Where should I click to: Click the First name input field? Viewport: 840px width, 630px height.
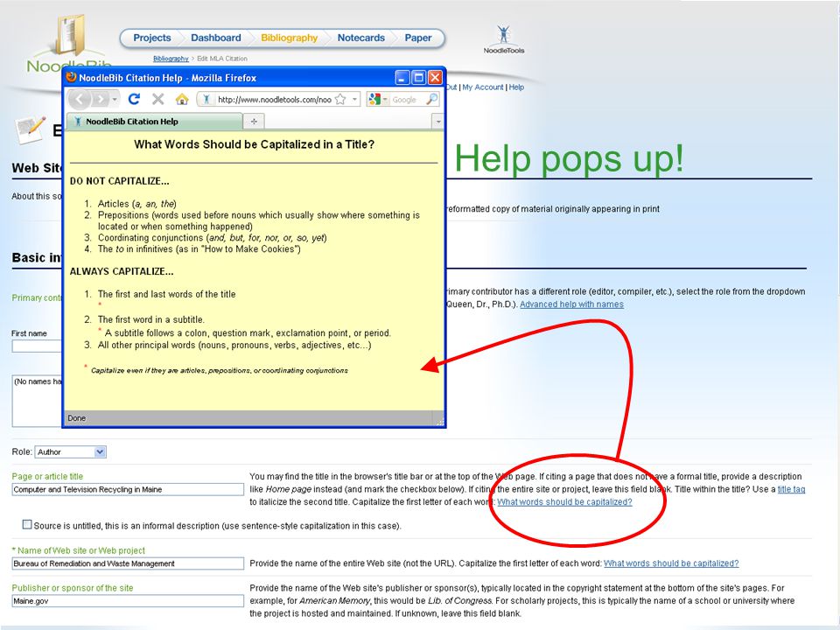37,346
